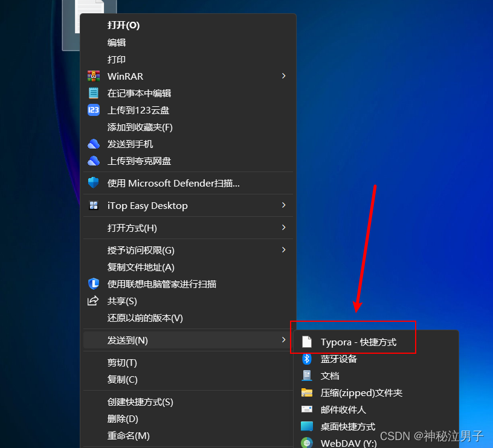
Task: Click the cloud icon next to 发送到手机
Action: 94,144
